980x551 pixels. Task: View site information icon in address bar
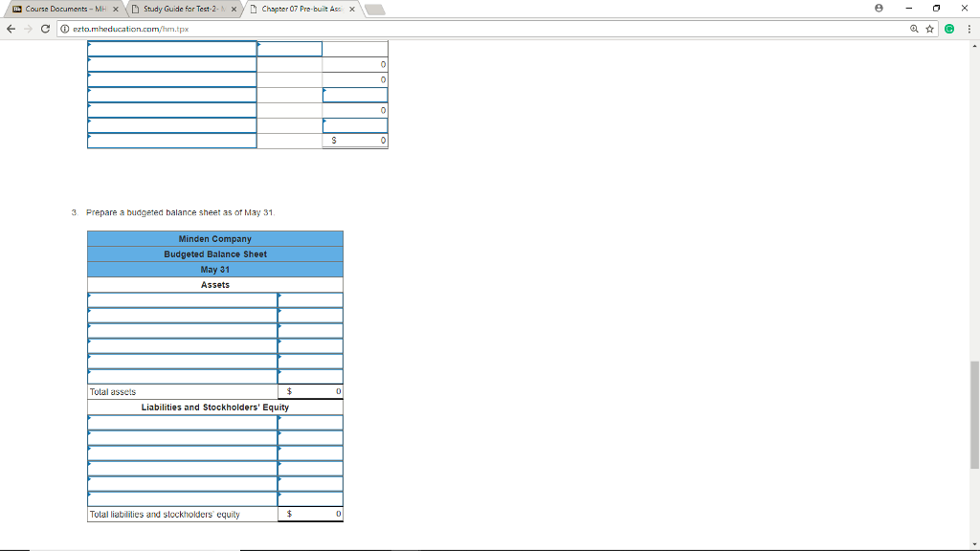64,29
